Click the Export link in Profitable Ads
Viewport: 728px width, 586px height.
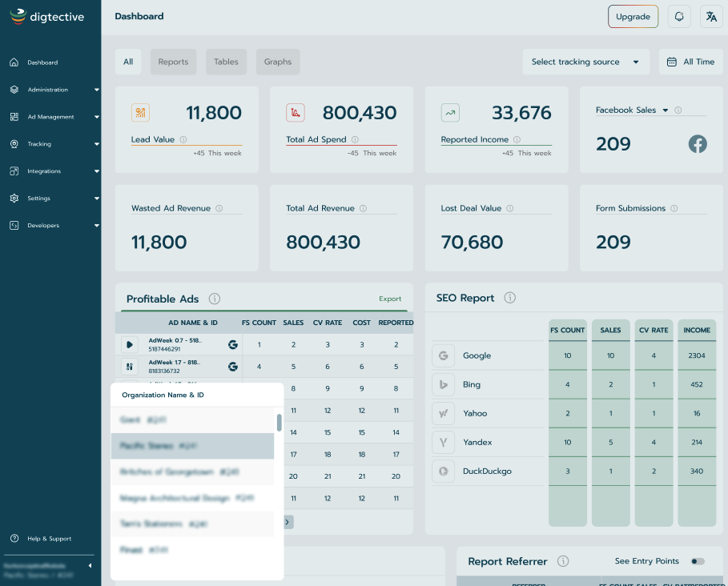[390, 299]
